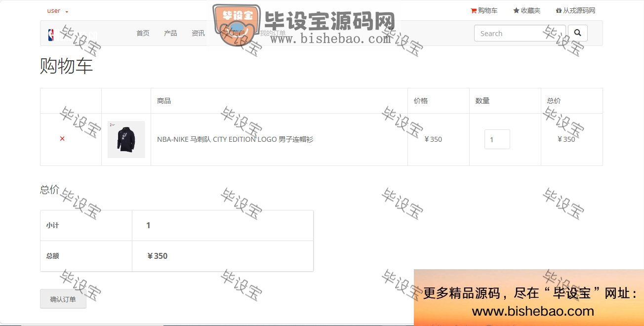The image size is (644, 326).
Task: Open the 购物车 cart link
Action: (484, 10)
